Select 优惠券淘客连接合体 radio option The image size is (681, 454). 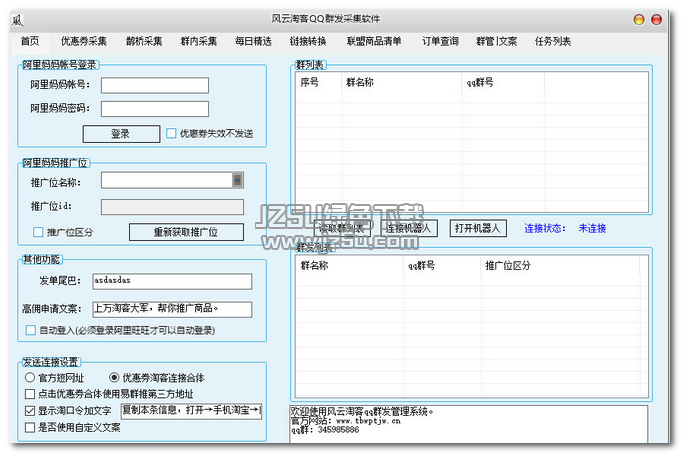coord(114,377)
